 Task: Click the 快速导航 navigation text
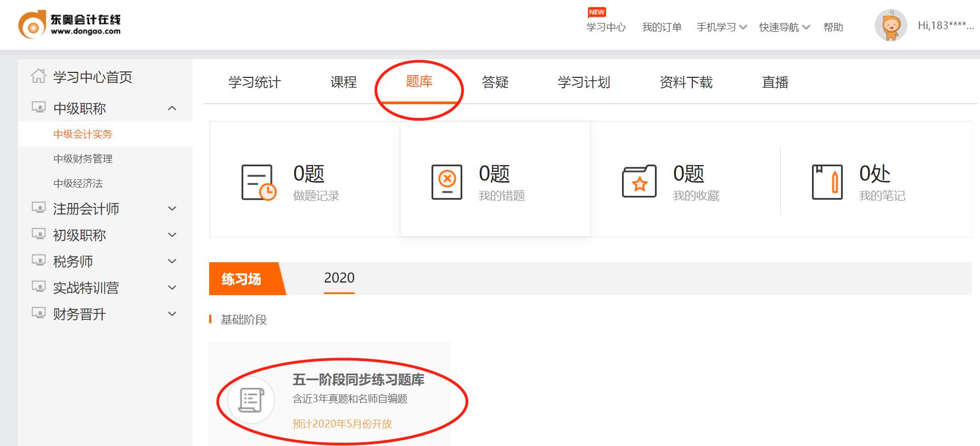pos(779,27)
